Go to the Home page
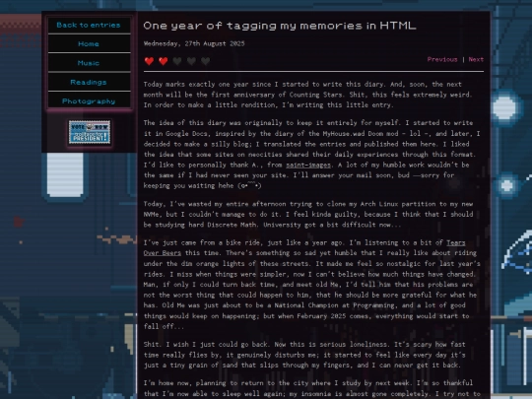The height and width of the screenshot is (399, 532). coord(89,43)
